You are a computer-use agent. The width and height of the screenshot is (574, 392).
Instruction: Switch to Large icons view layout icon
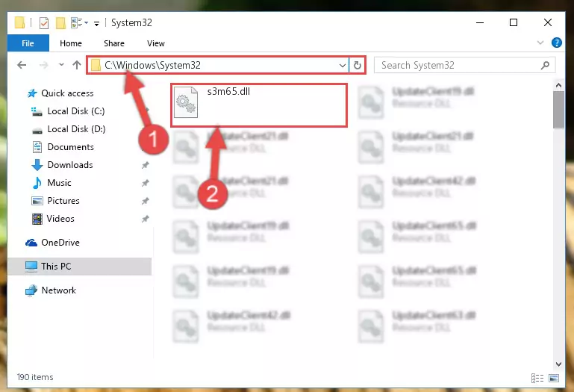[x=555, y=378]
